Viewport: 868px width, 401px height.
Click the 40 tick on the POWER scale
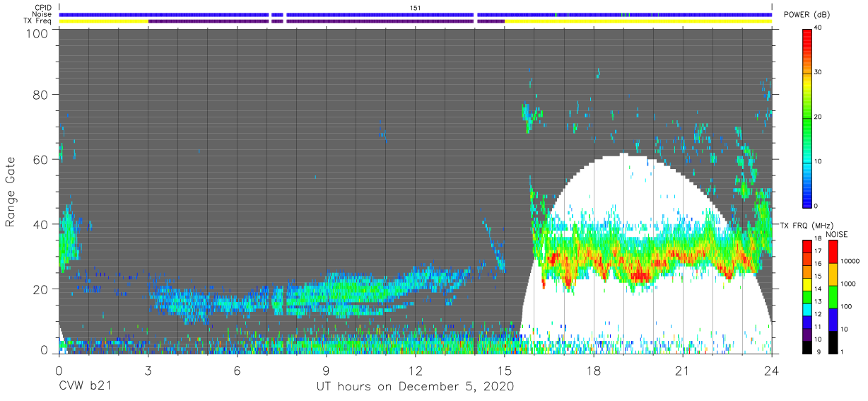[819, 28]
